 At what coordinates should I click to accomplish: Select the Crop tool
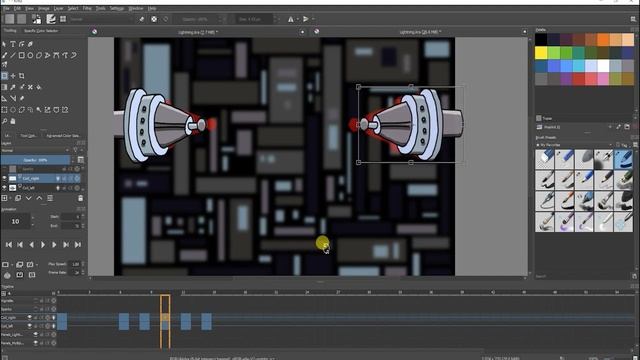(x=21, y=76)
